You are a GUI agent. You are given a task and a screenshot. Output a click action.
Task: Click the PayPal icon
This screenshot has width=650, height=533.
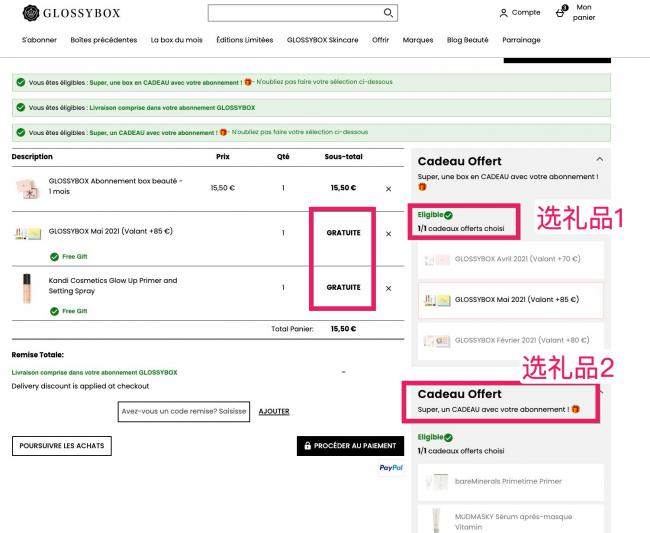pyautogui.click(x=391, y=468)
